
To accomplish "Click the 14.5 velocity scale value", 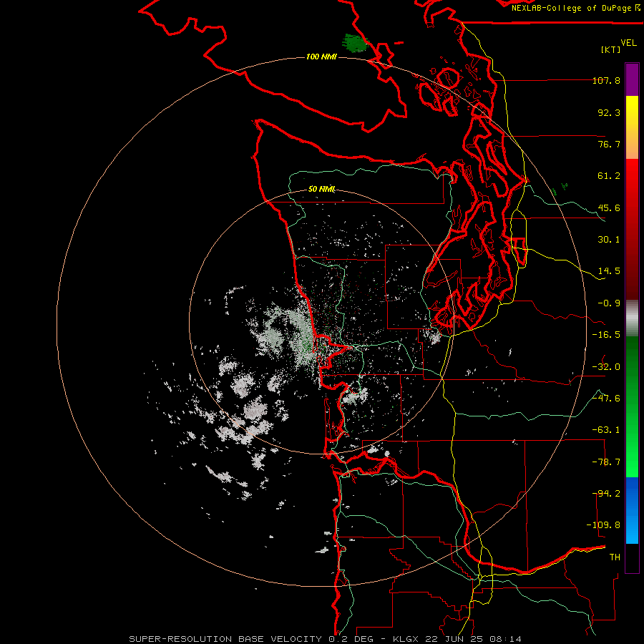I will click(x=609, y=271).
